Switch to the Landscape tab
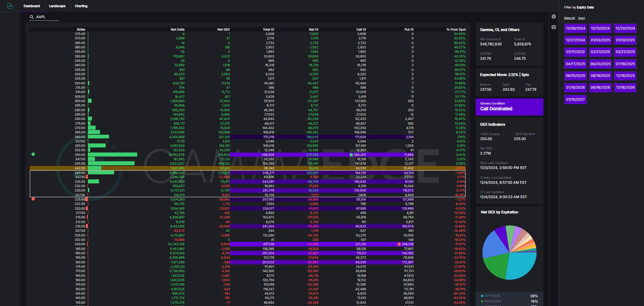 pos(57,6)
